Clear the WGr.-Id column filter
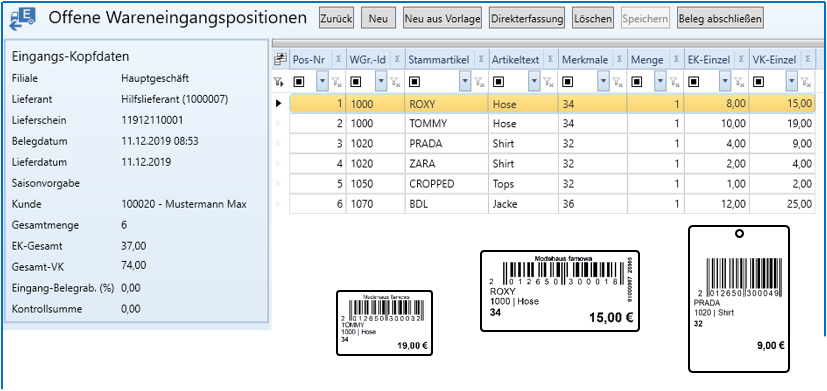The height and width of the screenshot is (391, 827). [396, 82]
